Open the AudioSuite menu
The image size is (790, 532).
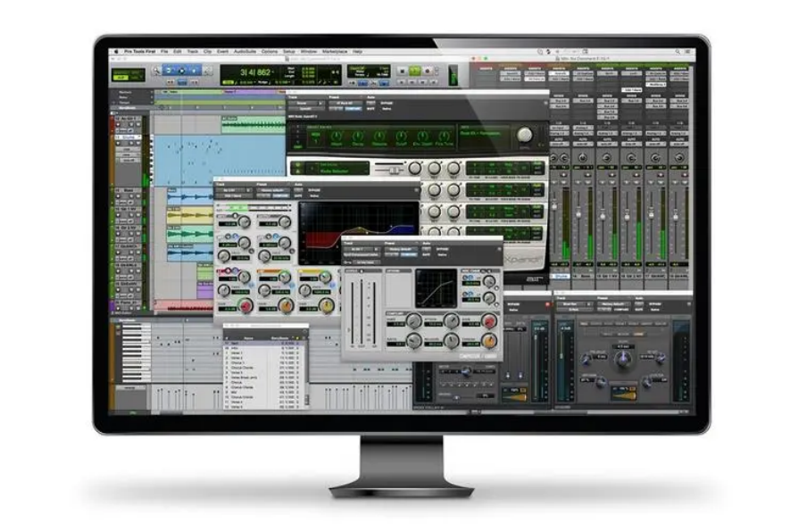[245, 53]
